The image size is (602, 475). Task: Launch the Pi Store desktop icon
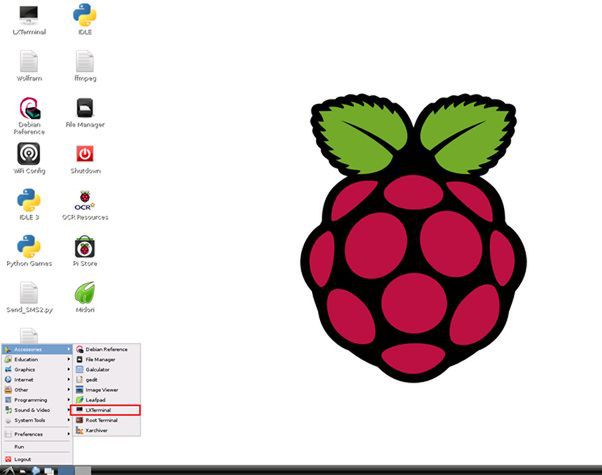pyautogui.click(x=85, y=247)
